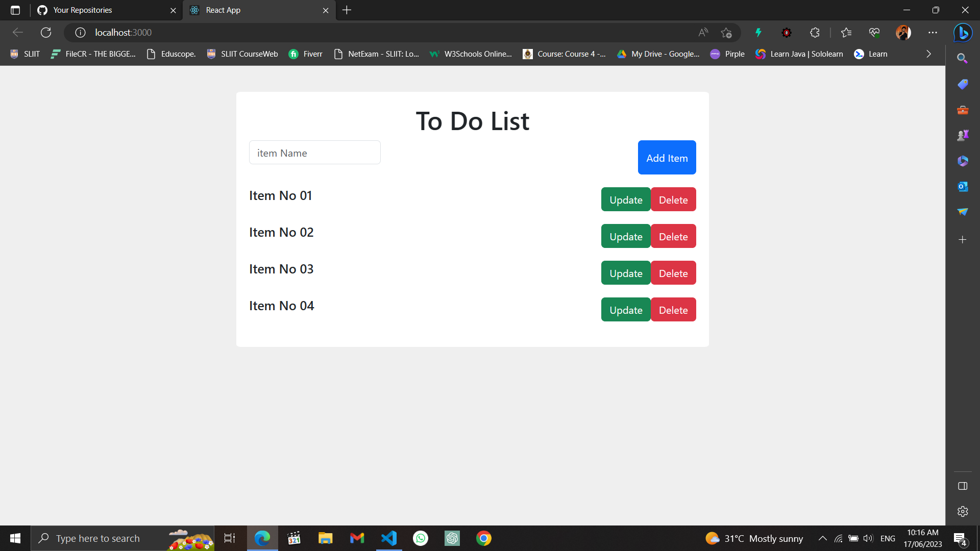The height and width of the screenshot is (551, 980).
Task: Open Outlook from the sidebar
Action: 963,186
